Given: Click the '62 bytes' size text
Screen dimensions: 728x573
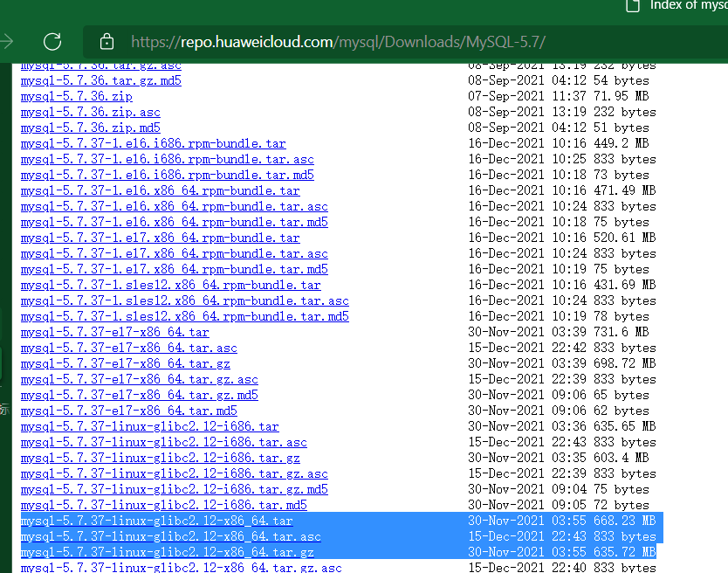Looking at the screenshot, I should pyautogui.click(x=622, y=411).
